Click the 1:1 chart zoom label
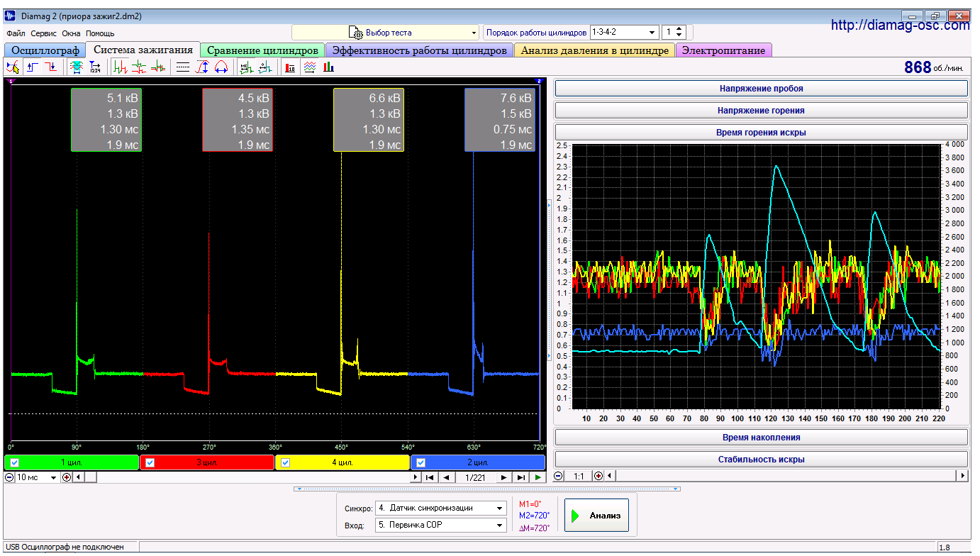This screenshot has width=980, height=556. point(579,476)
